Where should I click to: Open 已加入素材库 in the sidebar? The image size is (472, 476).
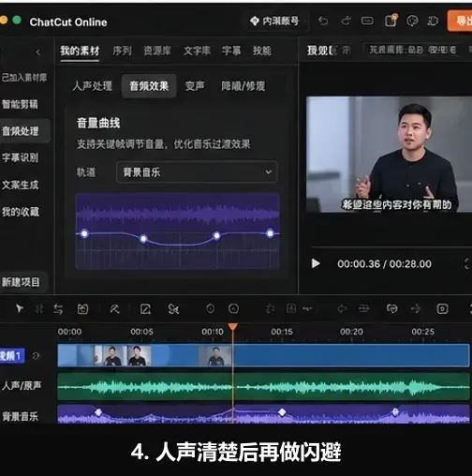[x=24, y=78]
